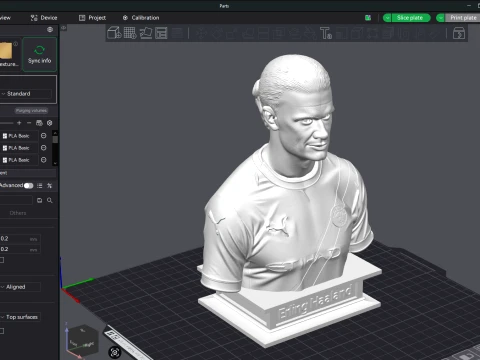Select the Haaland bust model
This screenshot has height=360, width=480.
(x=289, y=200)
